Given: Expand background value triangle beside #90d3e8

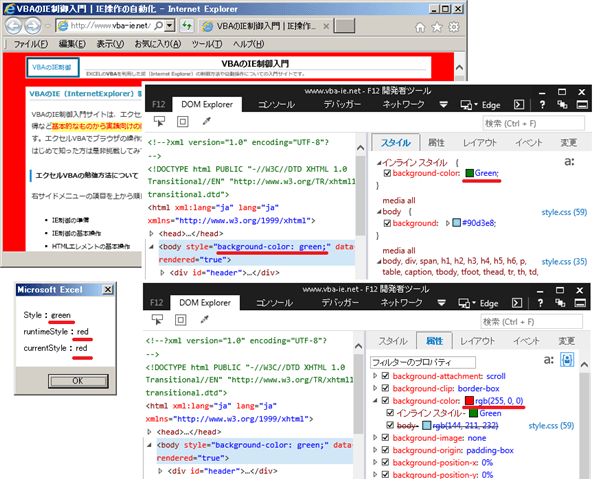Looking at the screenshot, I should coord(447,223).
